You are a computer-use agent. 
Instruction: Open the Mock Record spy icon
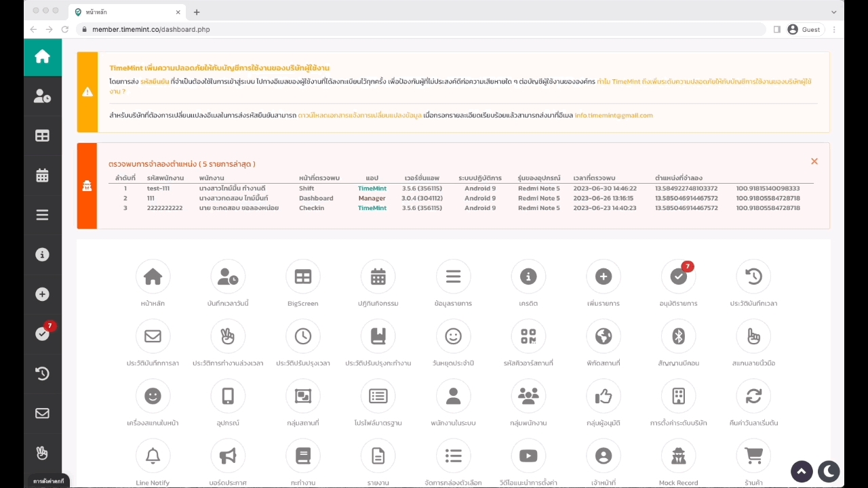pos(678,456)
